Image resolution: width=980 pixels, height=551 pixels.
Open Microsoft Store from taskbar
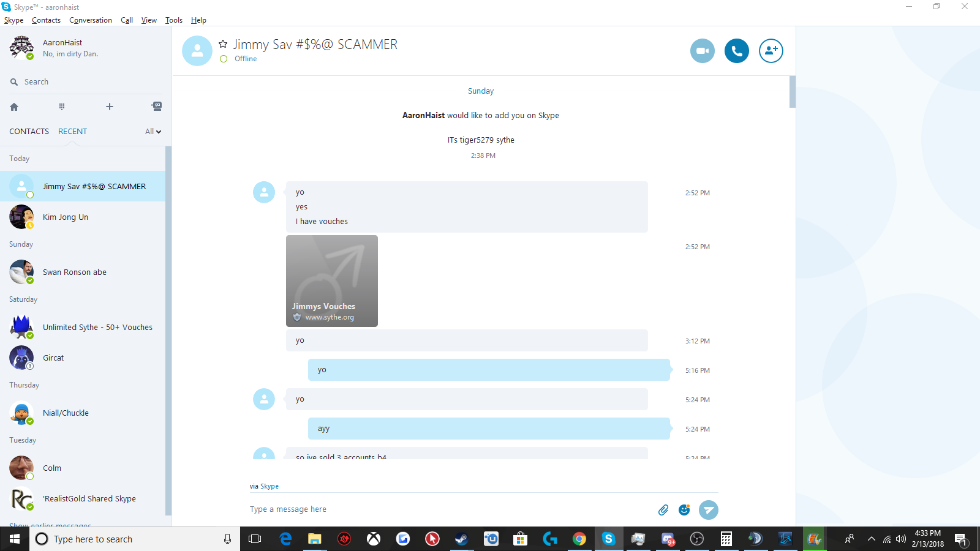[x=521, y=539]
